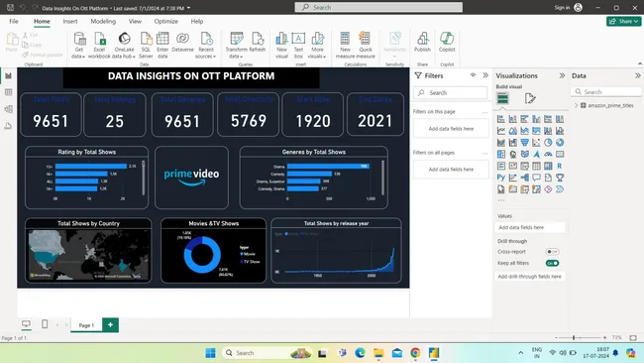Select the Q&A visual
The image size is (644, 363).
(536, 178)
